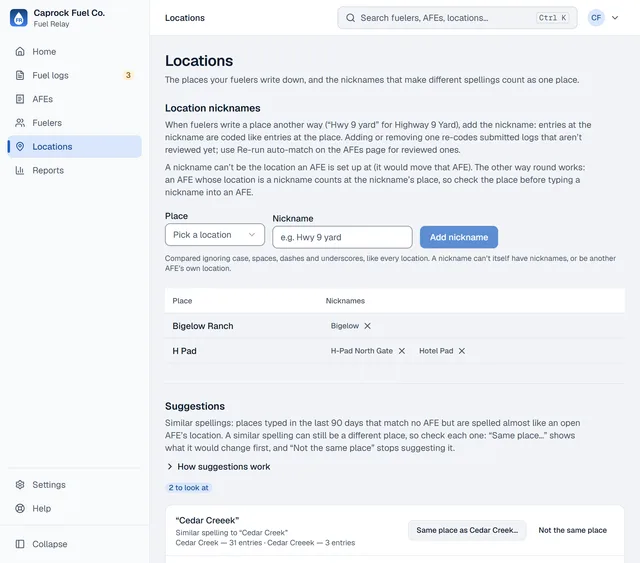Open the Pick a location dropdown
This screenshot has width=640, height=563.
(215, 235)
